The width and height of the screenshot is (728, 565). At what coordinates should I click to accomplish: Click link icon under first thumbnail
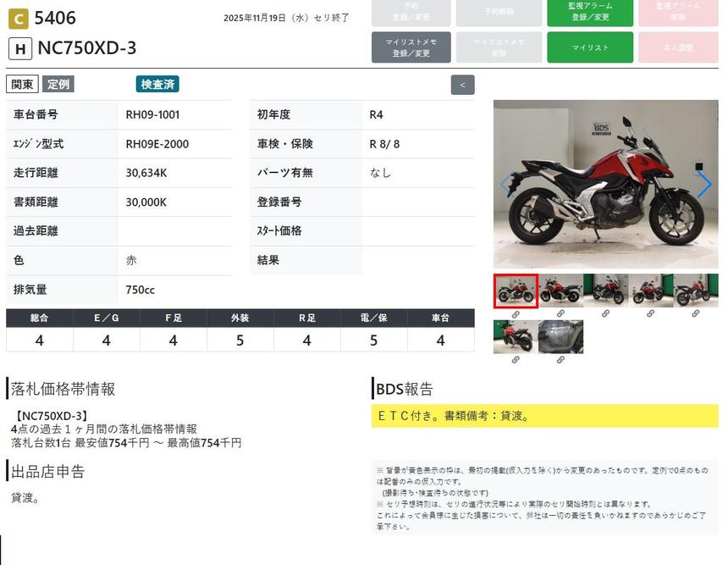click(516, 314)
